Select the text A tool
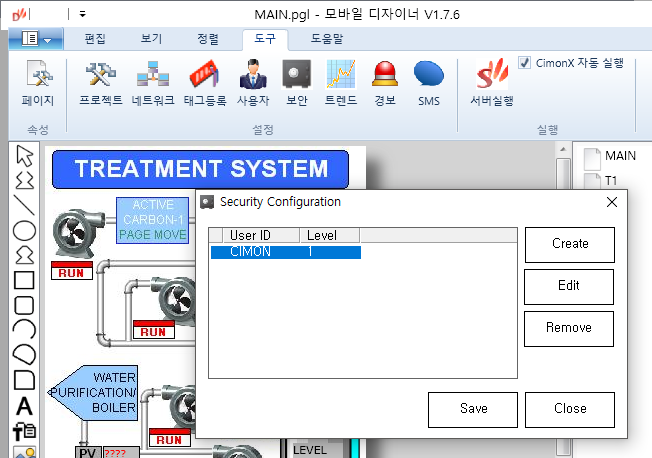The height and width of the screenshot is (458, 652). point(25,406)
